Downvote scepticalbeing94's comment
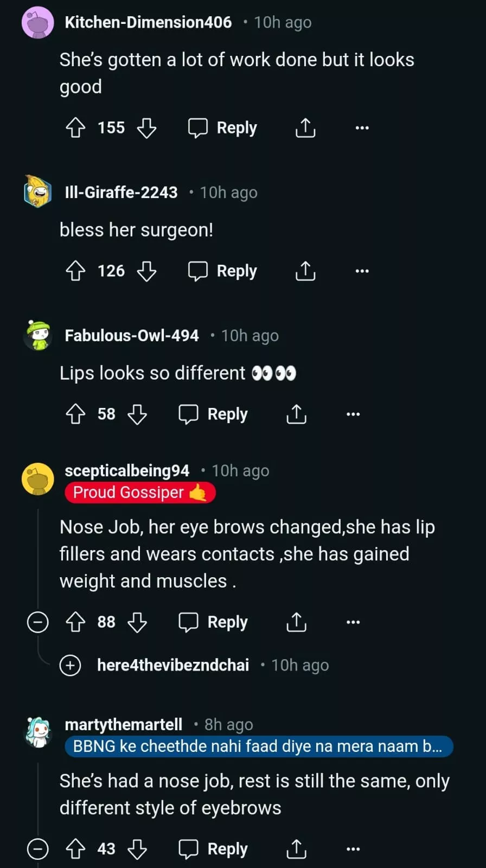The height and width of the screenshot is (868, 486). click(137, 622)
